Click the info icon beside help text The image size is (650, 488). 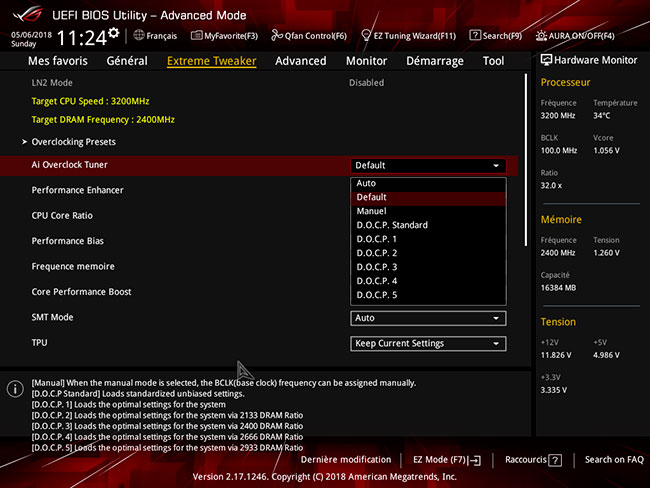click(15, 389)
